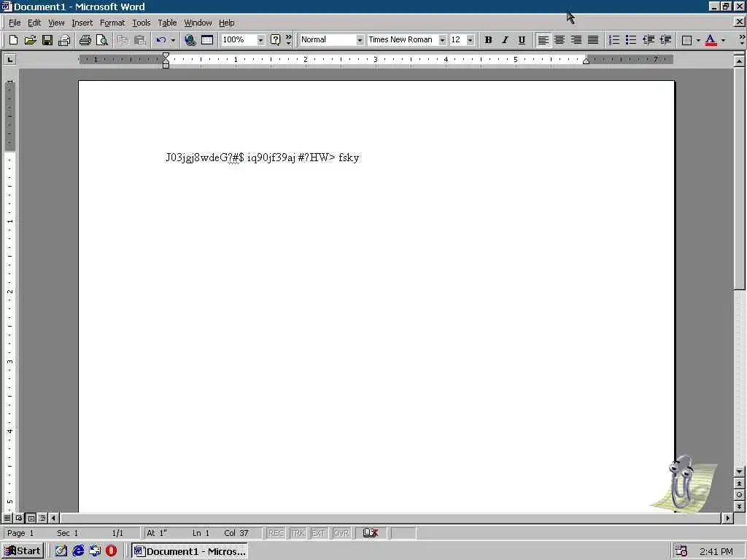Open Print Preview
The width and height of the screenshot is (747, 560).
(x=102, y=40)
